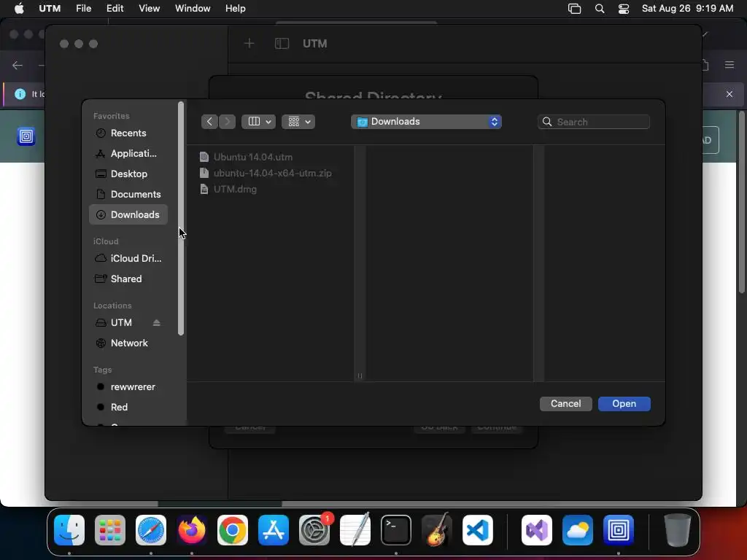This screenshot has width=747, height=560.
Task: Open the Window menu
Action: click(193, 9)
